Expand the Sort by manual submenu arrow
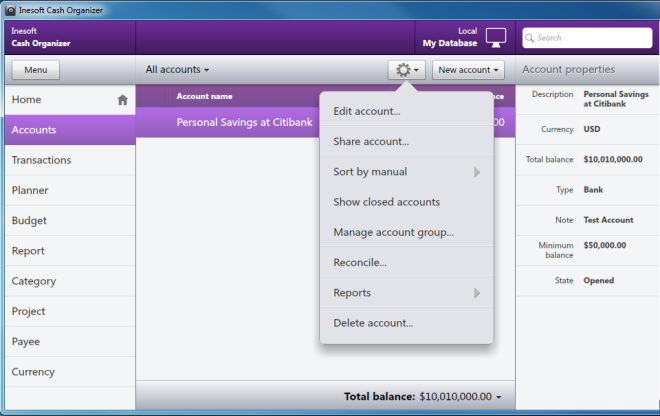 [477, 172]
